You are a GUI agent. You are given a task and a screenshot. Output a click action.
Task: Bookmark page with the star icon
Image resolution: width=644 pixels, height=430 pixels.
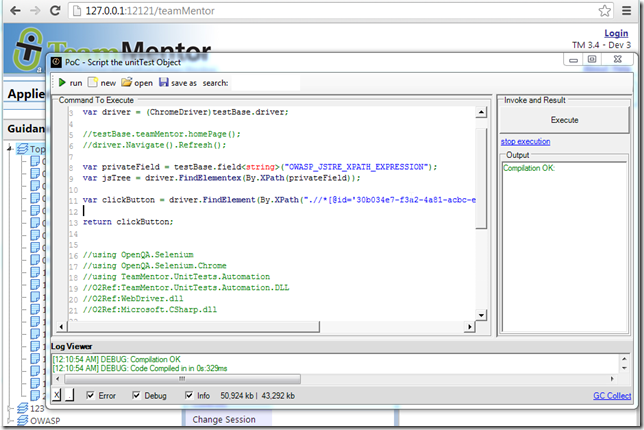[604, 11]
